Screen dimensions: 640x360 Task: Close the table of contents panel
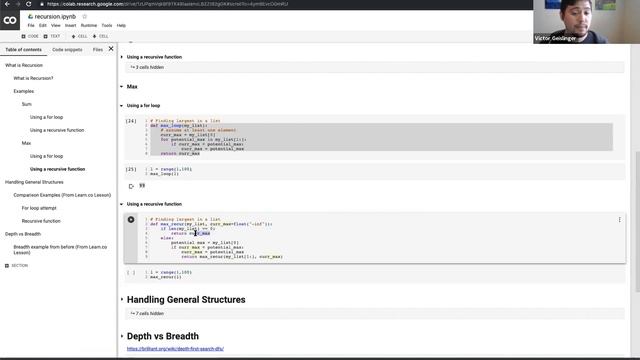pyautogui.click(x=111, y=49)
